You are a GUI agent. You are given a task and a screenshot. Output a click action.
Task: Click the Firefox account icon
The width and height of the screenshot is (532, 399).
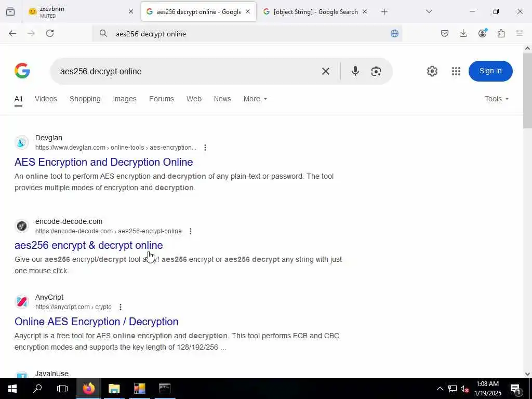(x=482, y=33)
